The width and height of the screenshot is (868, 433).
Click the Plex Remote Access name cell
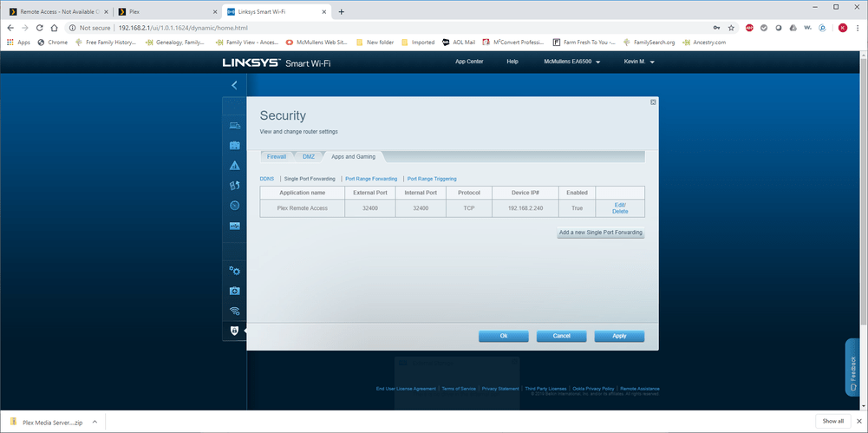(x=303, y=208)
